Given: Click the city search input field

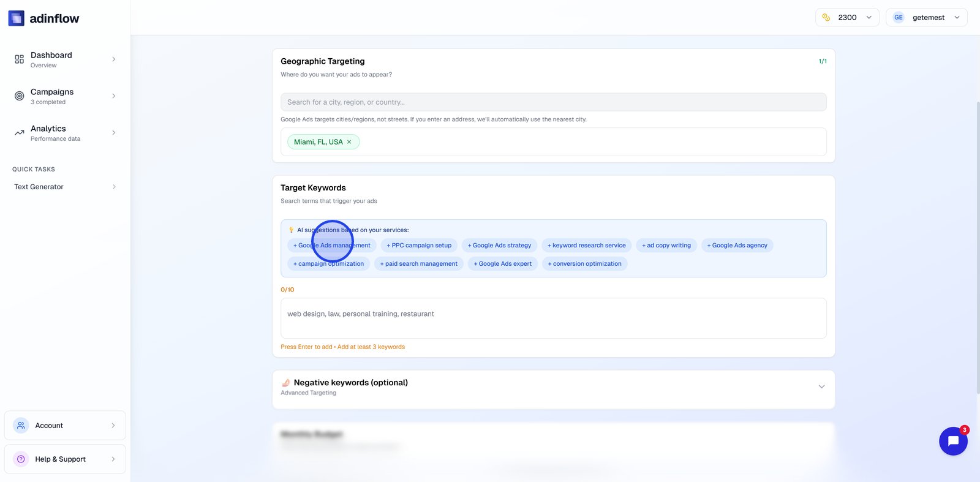Looking at the screenshot, I should pos(553,102).
